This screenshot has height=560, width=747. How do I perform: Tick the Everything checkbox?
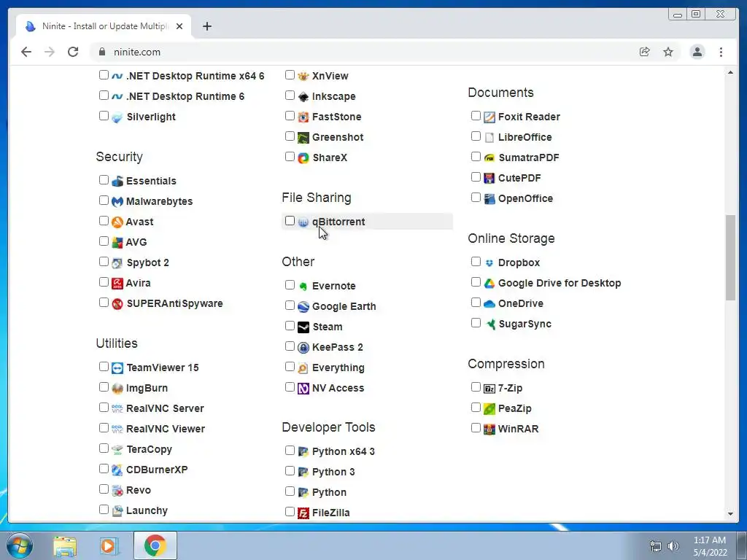coord(290,366)
